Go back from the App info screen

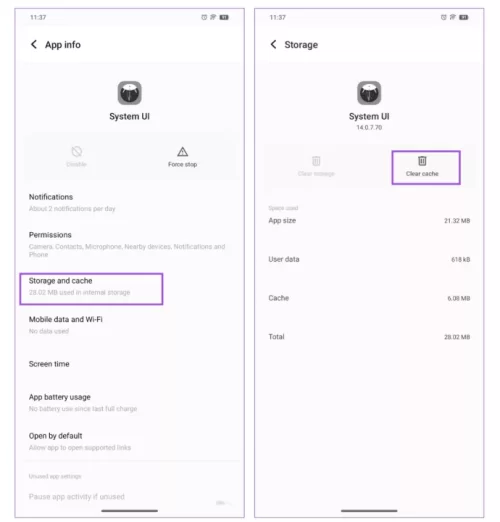coord(34,44)
